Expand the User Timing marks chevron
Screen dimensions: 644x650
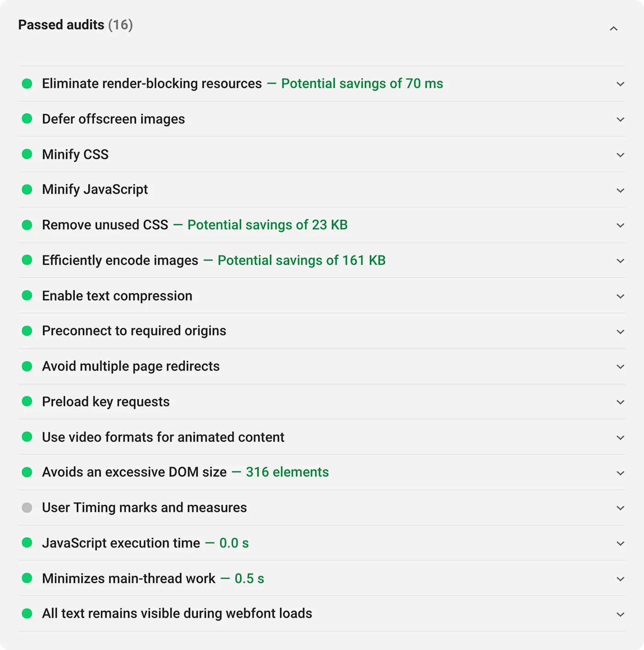click(620, 508)
